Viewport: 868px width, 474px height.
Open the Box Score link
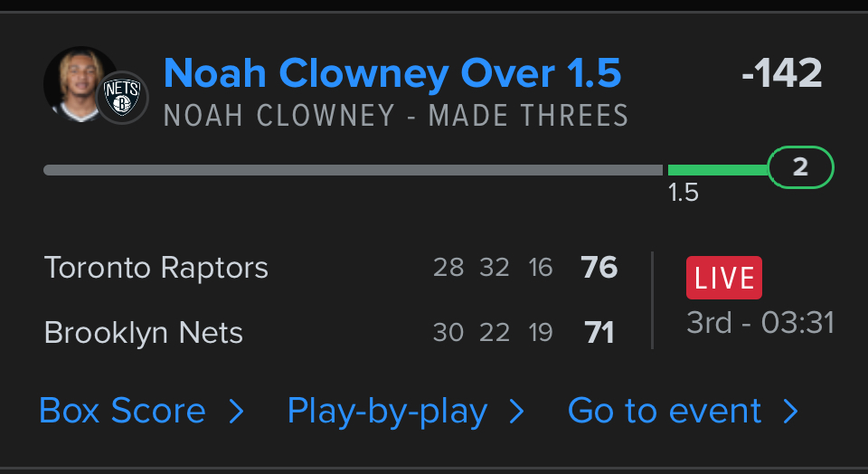click(122, 412)
